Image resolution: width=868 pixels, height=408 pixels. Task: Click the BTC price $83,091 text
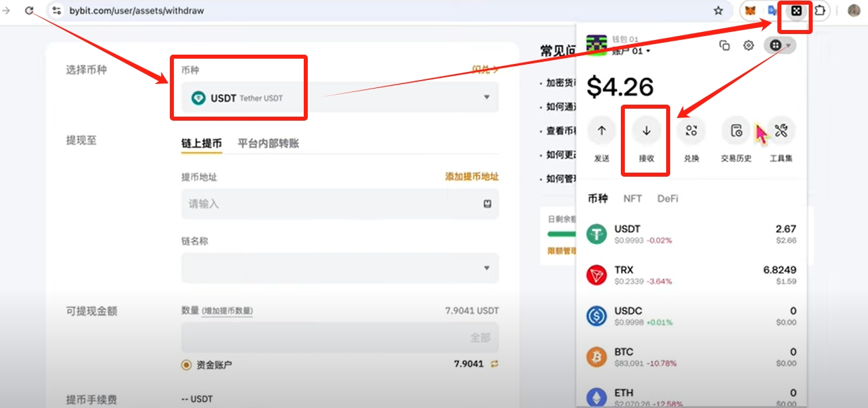click(x=629, y=363)
